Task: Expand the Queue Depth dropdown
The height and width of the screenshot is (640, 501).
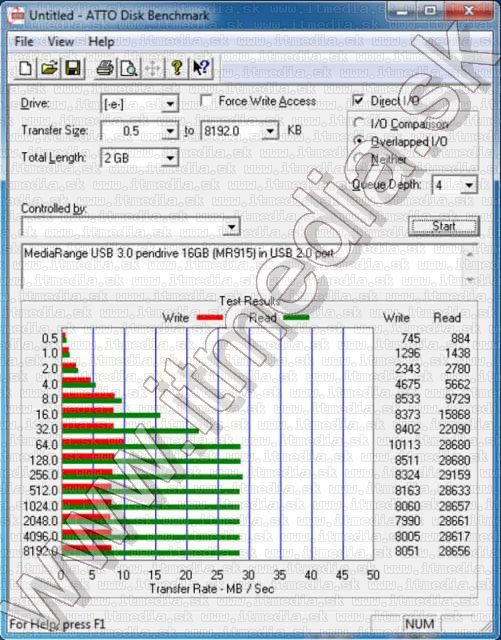Action: (469, 185)
